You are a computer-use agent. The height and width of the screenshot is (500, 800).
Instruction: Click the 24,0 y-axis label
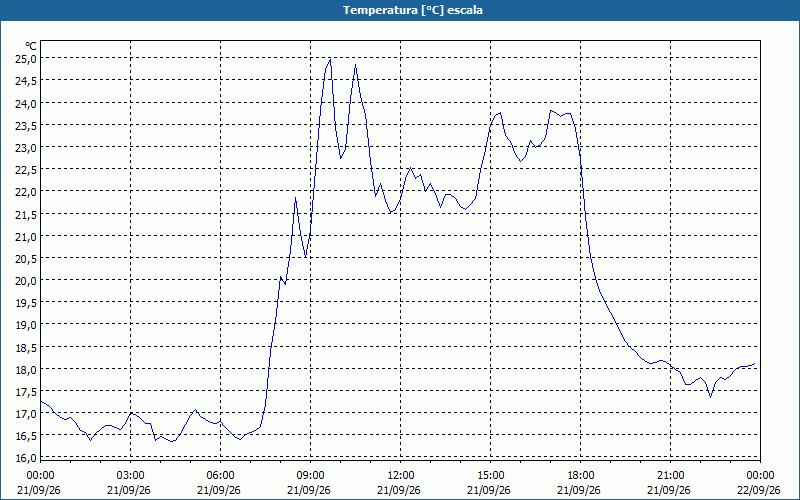point(25,104)
